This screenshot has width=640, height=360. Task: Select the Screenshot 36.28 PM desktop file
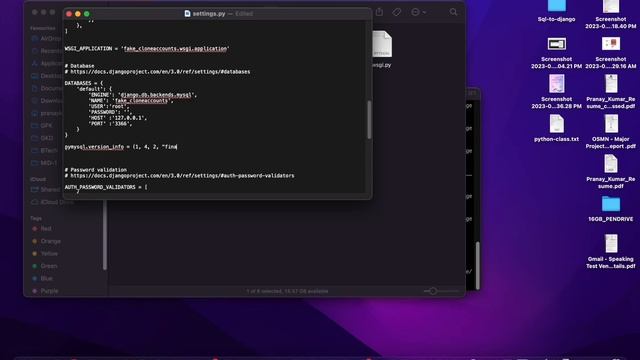pos(556,92)
